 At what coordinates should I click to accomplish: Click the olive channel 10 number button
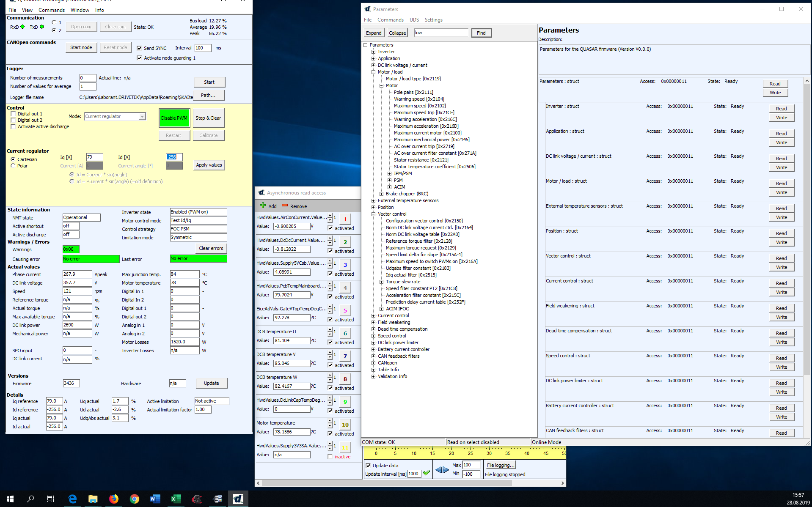[345, 425]
